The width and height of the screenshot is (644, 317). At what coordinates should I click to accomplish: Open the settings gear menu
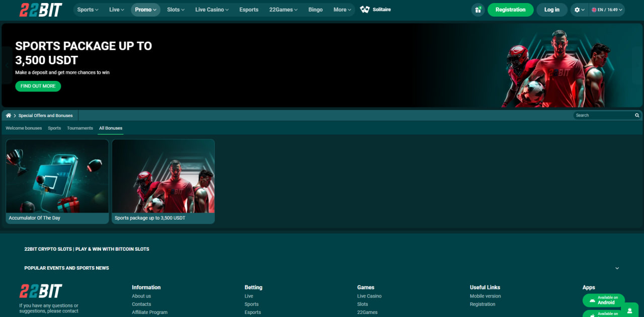click(x=579, y=10)
